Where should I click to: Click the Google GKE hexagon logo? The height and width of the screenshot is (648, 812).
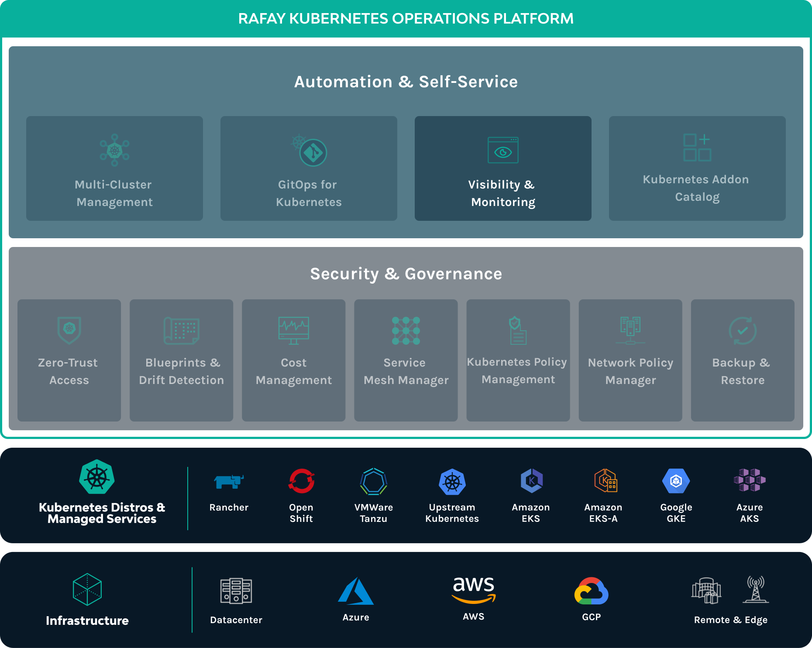(x=676, y=481)
